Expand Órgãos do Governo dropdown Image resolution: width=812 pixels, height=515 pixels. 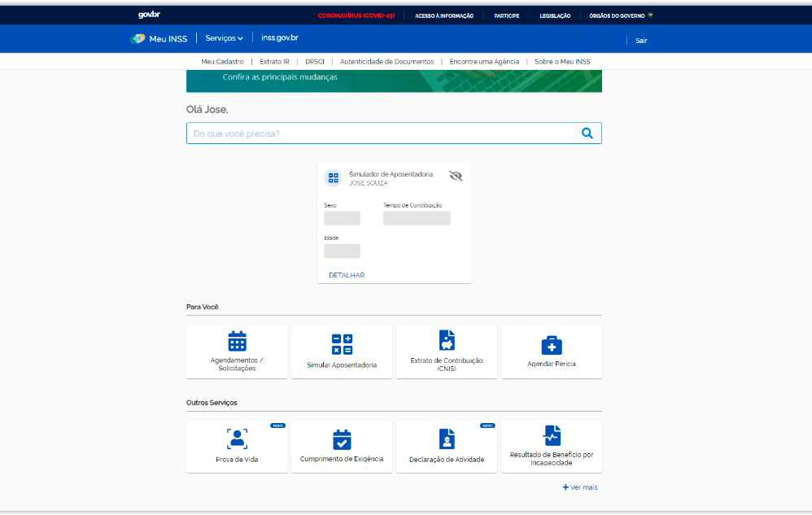tap(622, 15)
